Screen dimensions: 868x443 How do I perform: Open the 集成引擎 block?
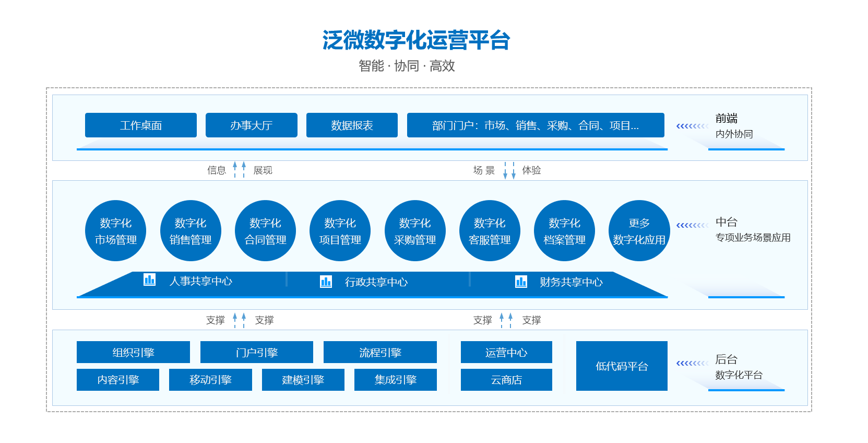click(x=396, y=380)
